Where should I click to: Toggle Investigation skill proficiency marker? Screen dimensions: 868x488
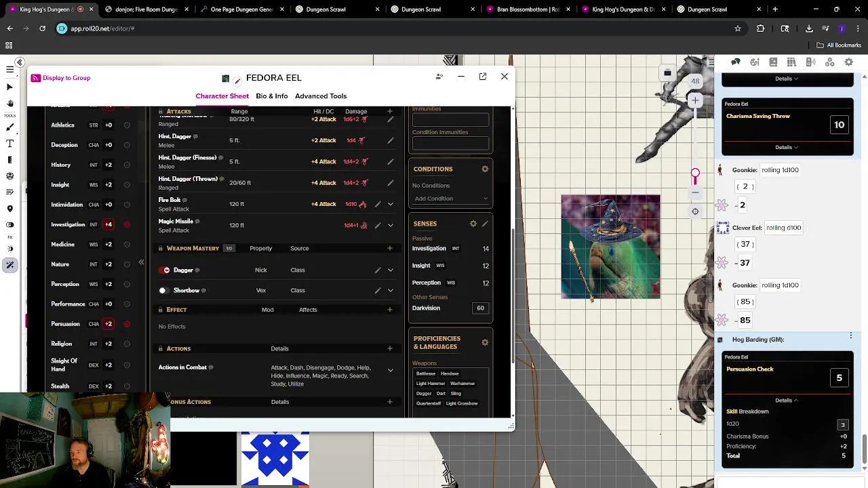click(x=127, y=224)
